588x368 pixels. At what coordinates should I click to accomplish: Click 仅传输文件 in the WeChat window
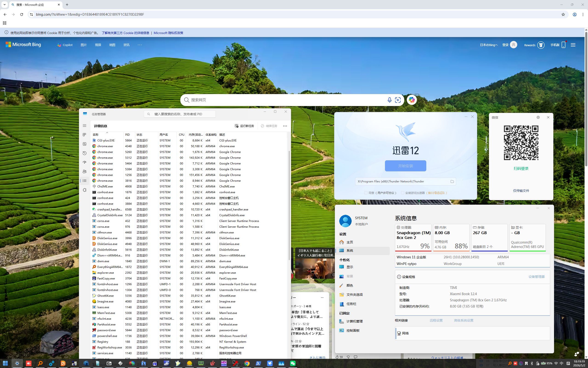click(x=521, y=191)
